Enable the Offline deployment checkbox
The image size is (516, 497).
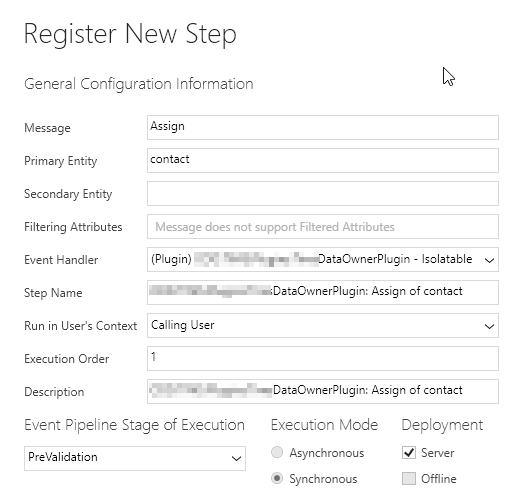(409, 478)
